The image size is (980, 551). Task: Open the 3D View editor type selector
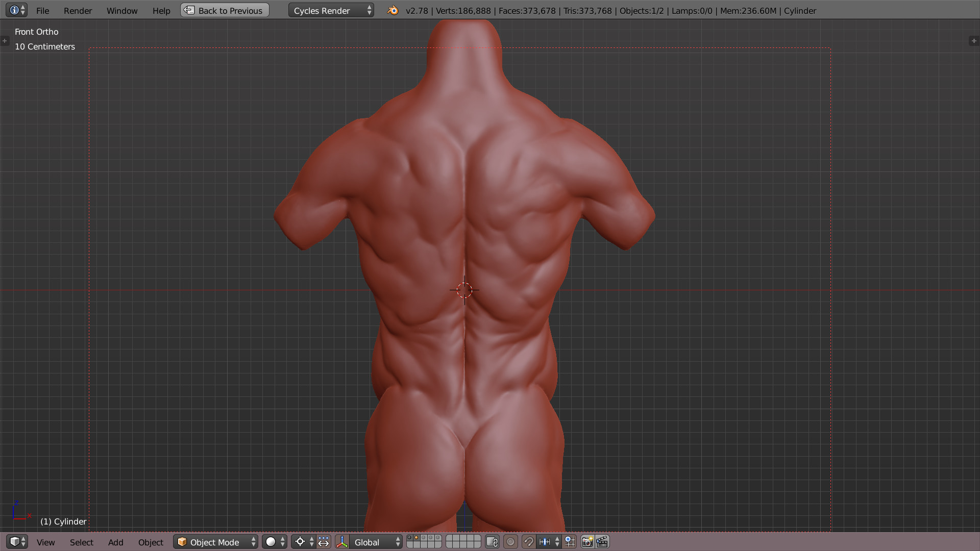click(17, 542)
